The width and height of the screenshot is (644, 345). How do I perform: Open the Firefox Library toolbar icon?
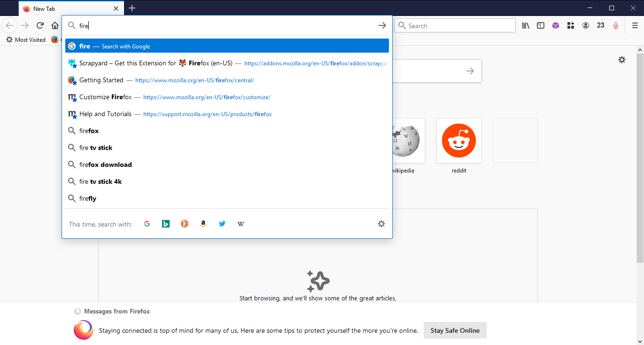click(526, 25)
